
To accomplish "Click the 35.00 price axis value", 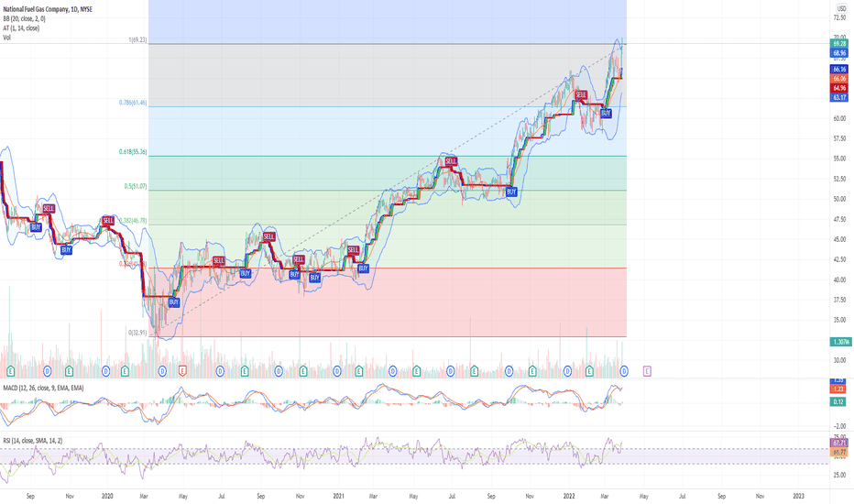I will (839, 320).
